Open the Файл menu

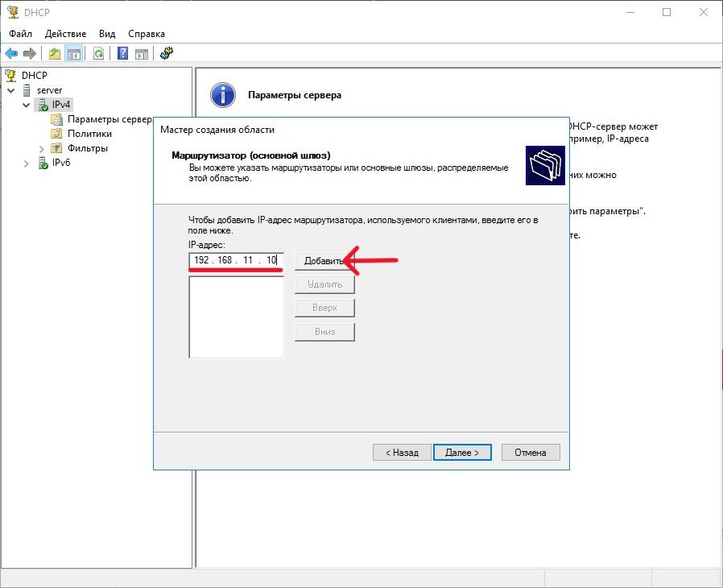pos(21,34)
